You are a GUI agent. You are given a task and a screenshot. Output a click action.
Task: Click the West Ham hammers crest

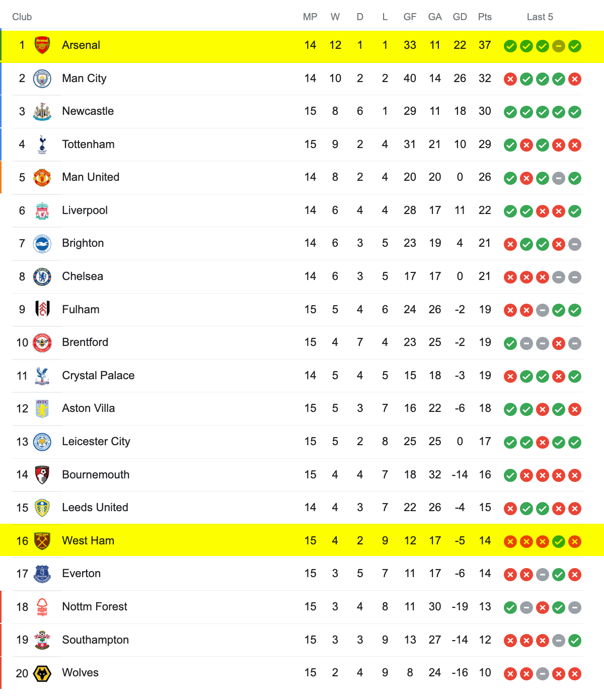(42, 541)
